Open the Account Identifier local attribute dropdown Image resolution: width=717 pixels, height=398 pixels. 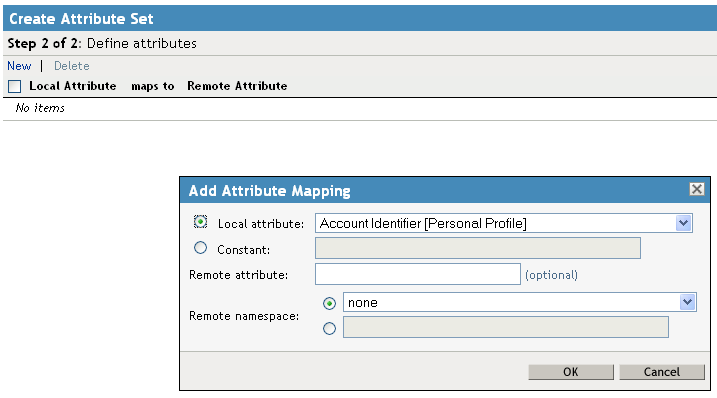coord(503,223)
